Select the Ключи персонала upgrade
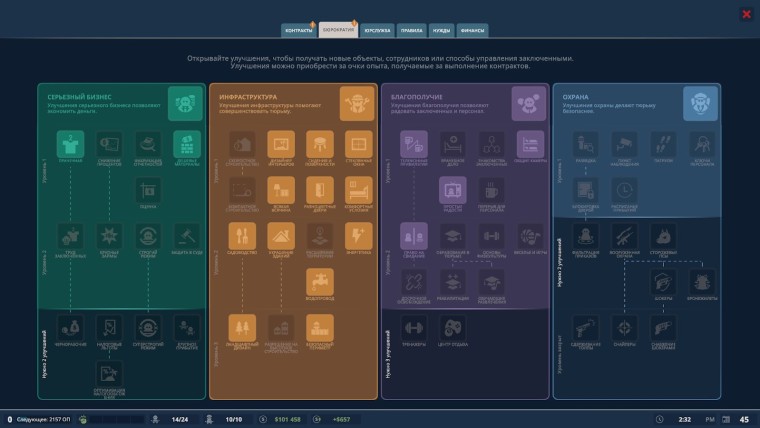 702,144
